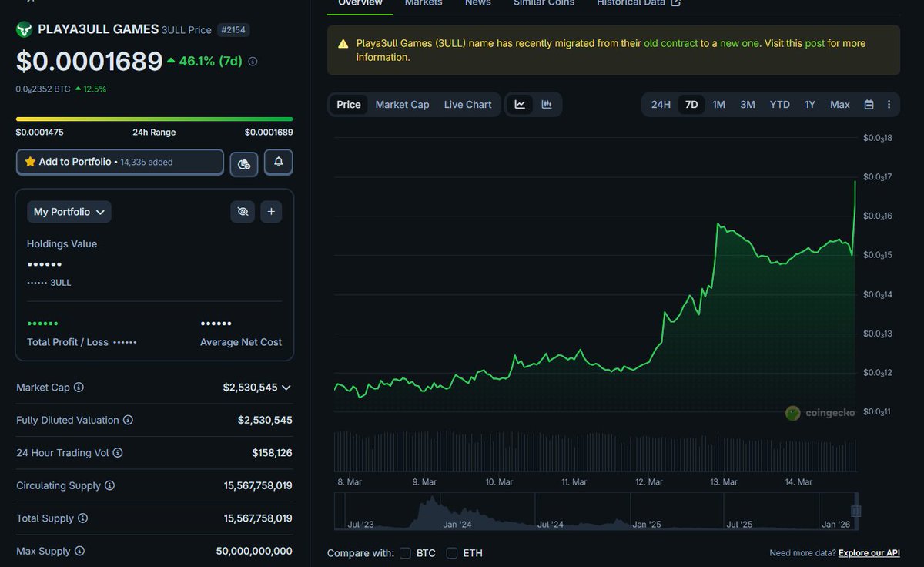Check the BTC compare checkbox
This screenshot has height=567, width=924.
[406, 553]
